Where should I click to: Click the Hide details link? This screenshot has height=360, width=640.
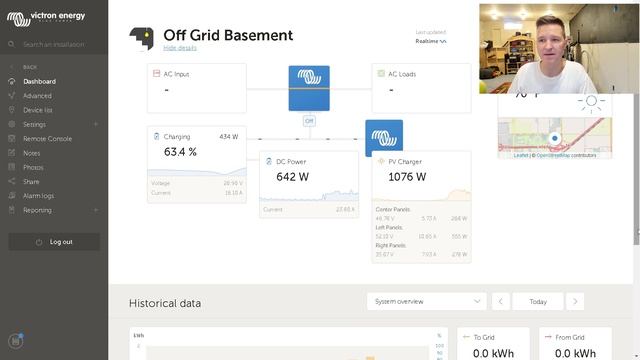(180, 48)
